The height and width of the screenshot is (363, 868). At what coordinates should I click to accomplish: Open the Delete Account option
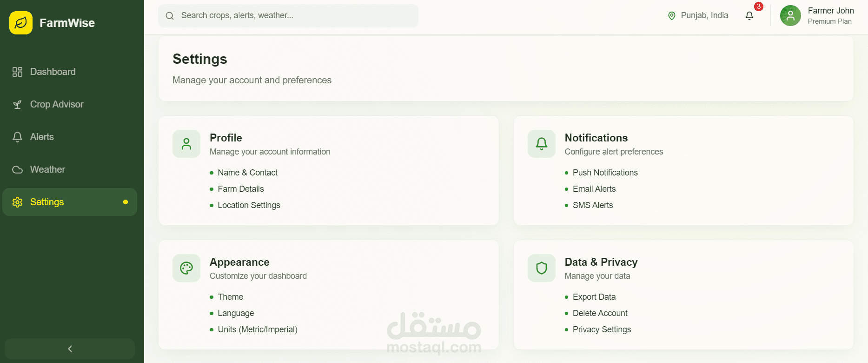(600, 313)
